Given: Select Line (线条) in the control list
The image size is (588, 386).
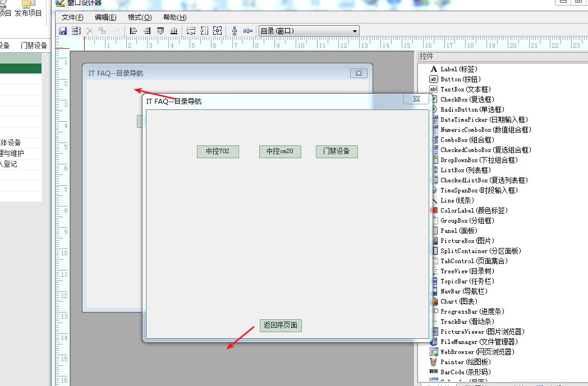Looking at the screenshot, I should (x=457, y=201).
